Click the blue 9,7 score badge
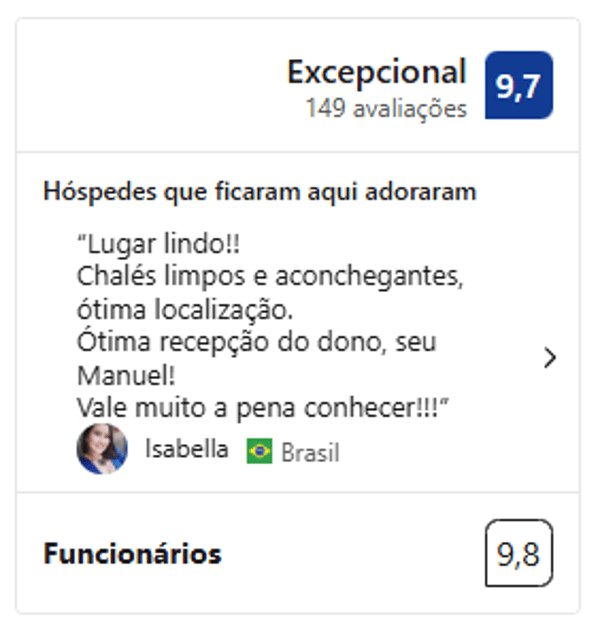The image size is (600, 636). 518,85
